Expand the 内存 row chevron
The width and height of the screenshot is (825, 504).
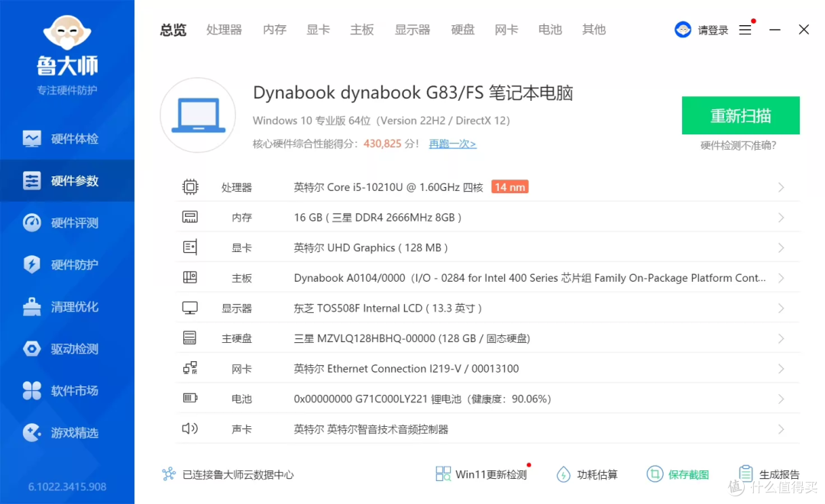click(781, 218)
